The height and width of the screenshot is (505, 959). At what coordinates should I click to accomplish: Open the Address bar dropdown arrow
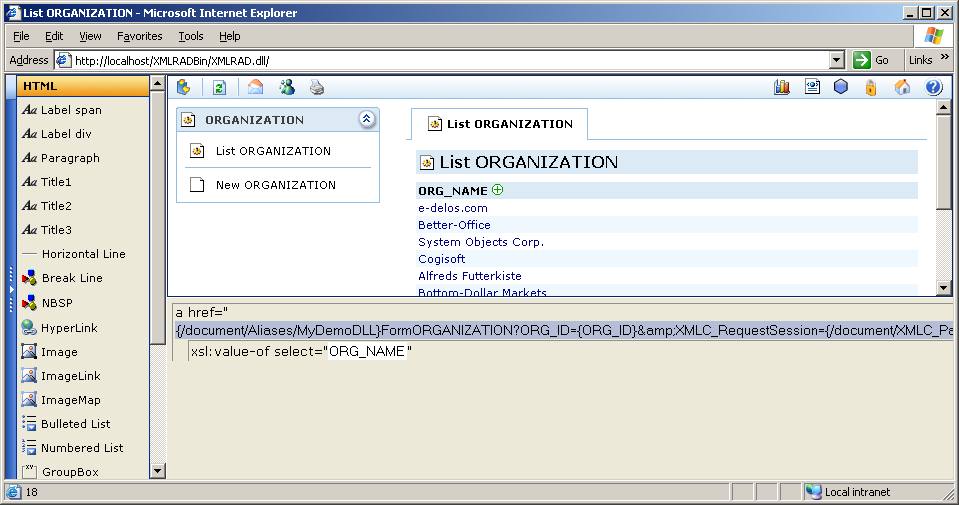coord(837,60)
